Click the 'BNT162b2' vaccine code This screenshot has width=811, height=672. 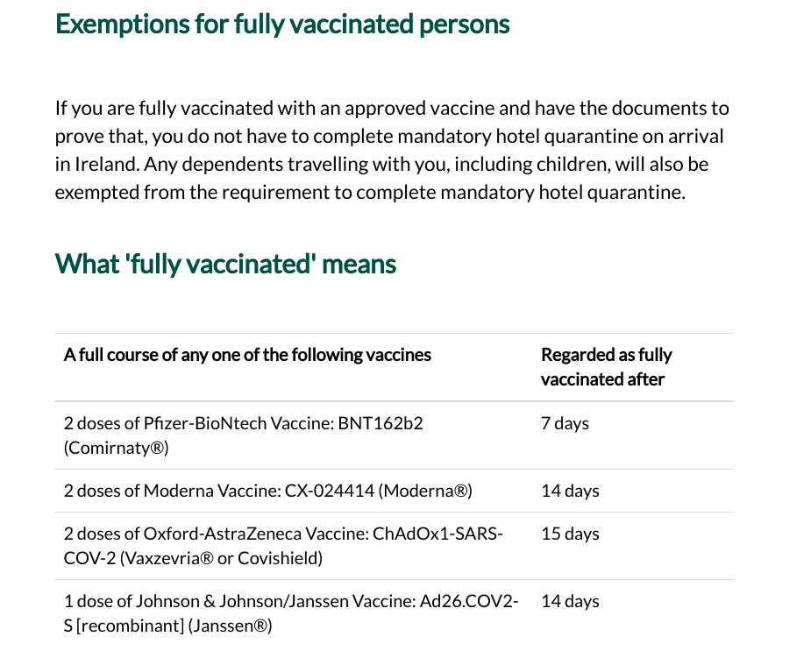pos(388,423)
